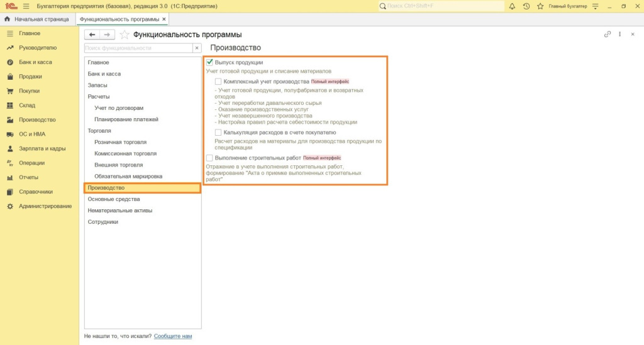Click the Полный интерфейс tag near Комплексный учет
The image size is (644, 345).
coord(330,82)
